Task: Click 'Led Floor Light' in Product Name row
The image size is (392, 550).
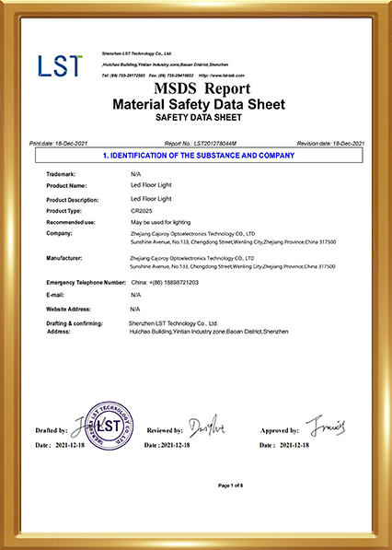Action: point(151,185)
